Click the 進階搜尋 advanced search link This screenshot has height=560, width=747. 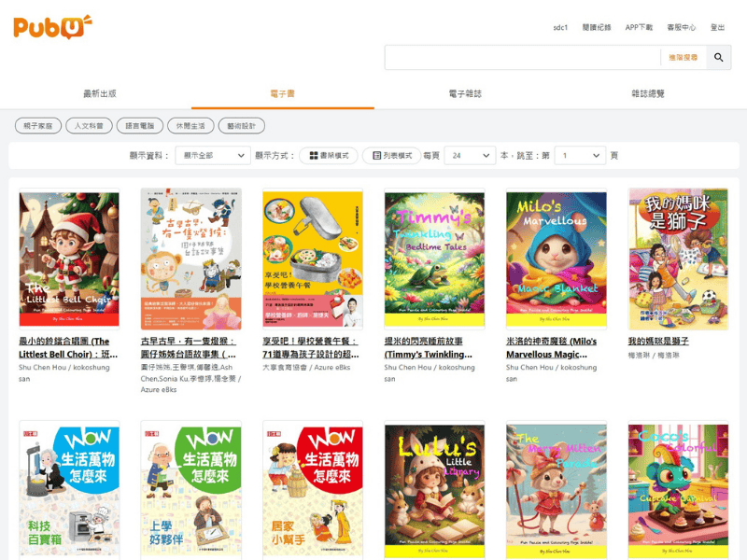(x=683, y=58)
